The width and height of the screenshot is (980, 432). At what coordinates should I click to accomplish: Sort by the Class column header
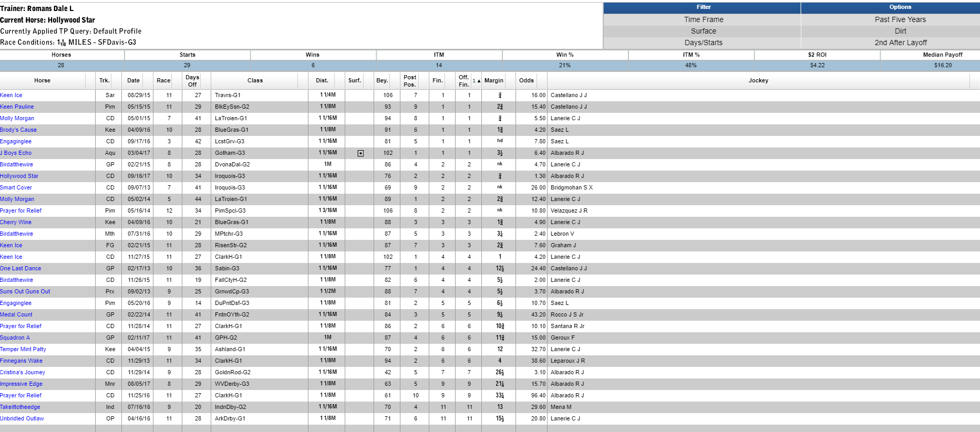[x=255, y=80]
